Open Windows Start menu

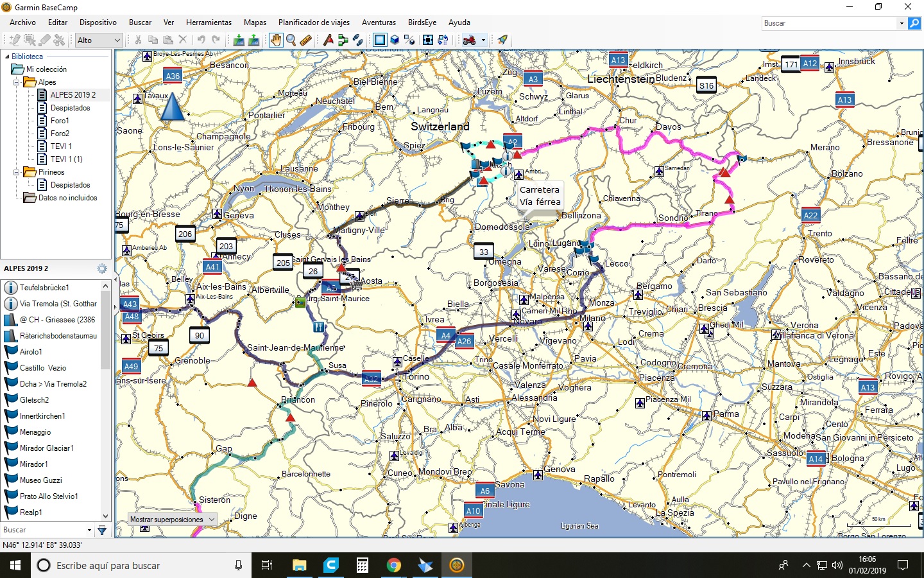15,565
